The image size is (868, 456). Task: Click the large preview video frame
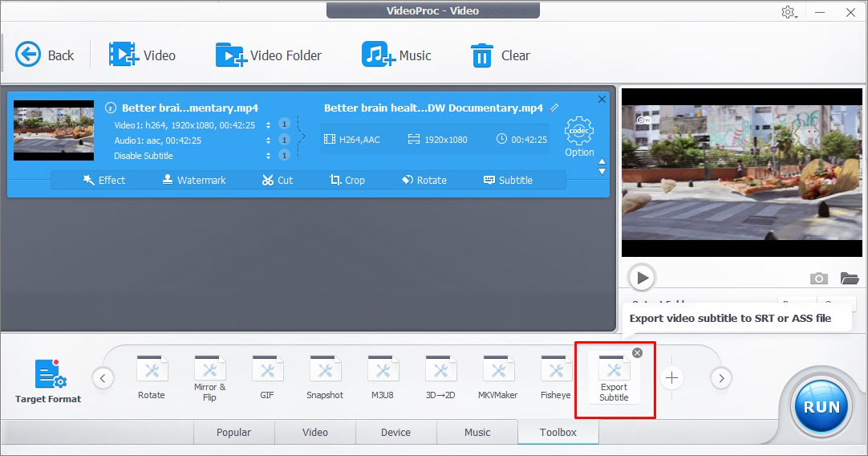tap(742, 173)
